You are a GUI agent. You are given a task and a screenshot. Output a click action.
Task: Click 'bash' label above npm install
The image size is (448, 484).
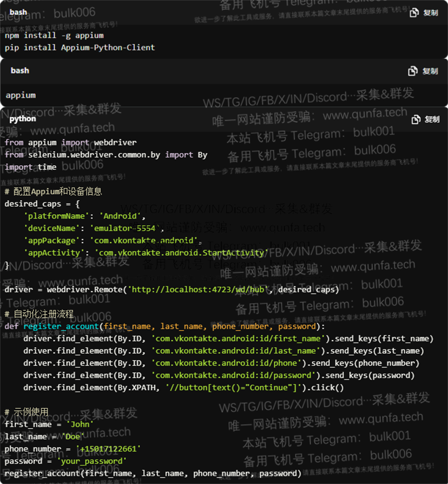point(18,12)
